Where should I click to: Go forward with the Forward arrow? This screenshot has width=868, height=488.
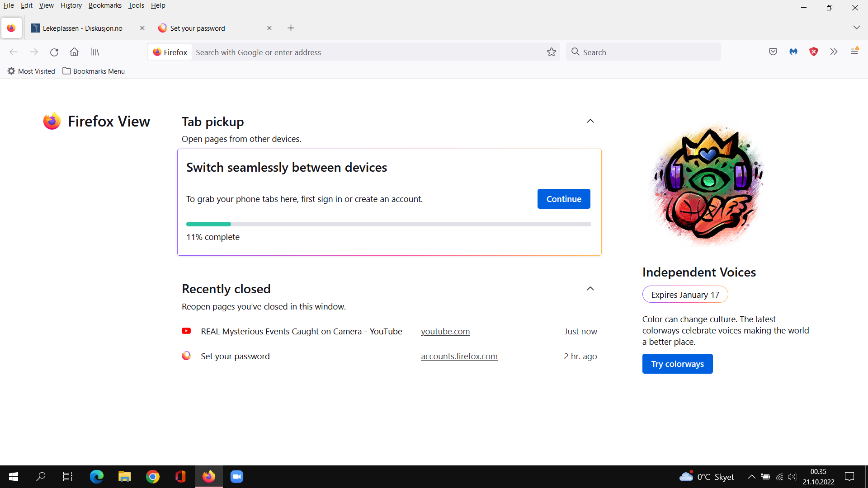[34, 52]
